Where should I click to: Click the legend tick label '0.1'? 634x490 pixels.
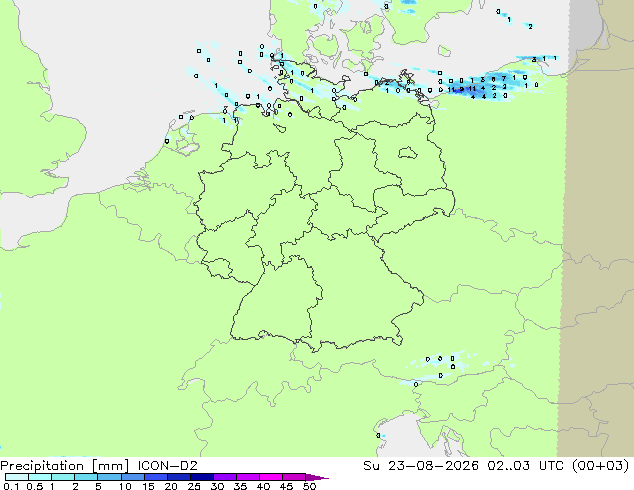[11, 486]
